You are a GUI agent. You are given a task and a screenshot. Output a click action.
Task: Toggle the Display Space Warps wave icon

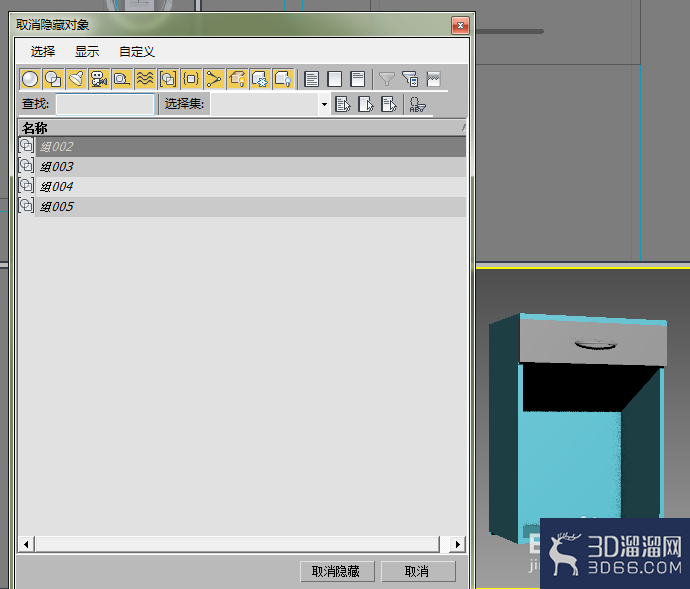(145, 79)
